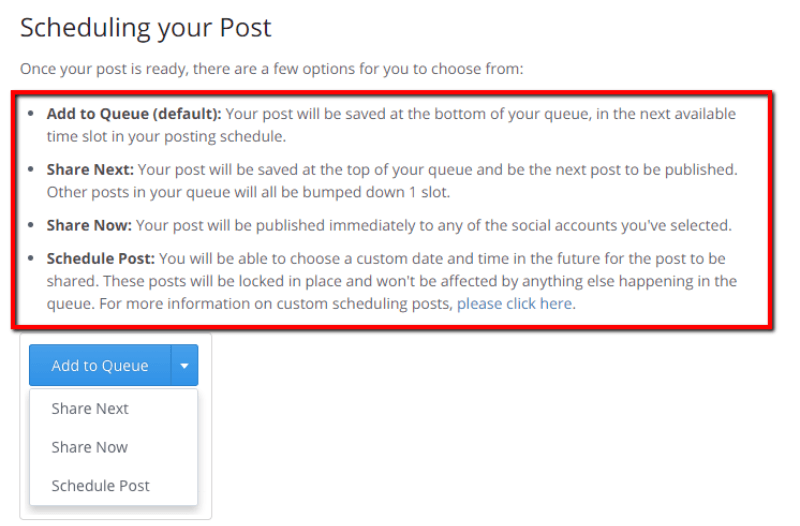Click the bullet before bold "Share Now:"
Screen dimensions: 800x526
pyautogui.click(x=31, y=225)
